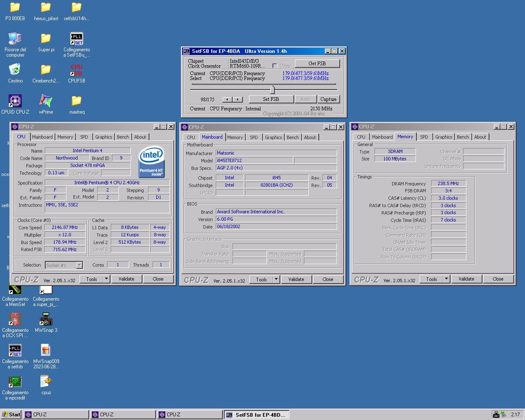The width and height of the screenshot is (525, 420).
Task: Click SetFSB title bar PLL icon
Action: point(186,51)
